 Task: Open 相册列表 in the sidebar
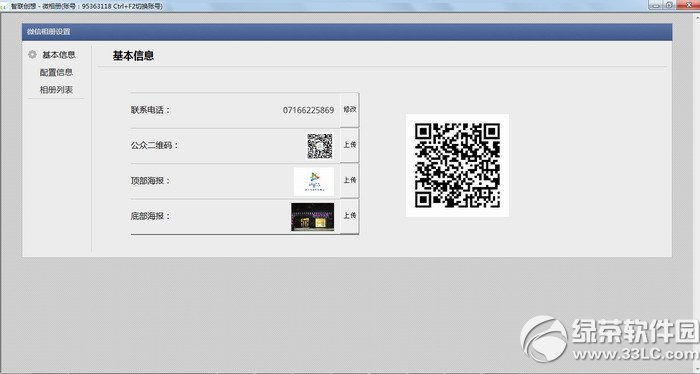pos(56,90)
